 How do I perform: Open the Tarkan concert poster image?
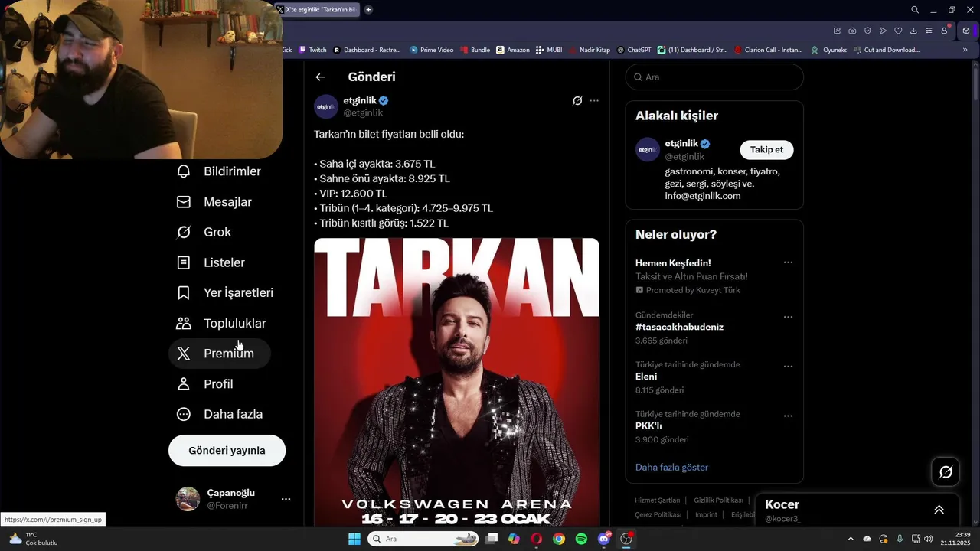456,381
